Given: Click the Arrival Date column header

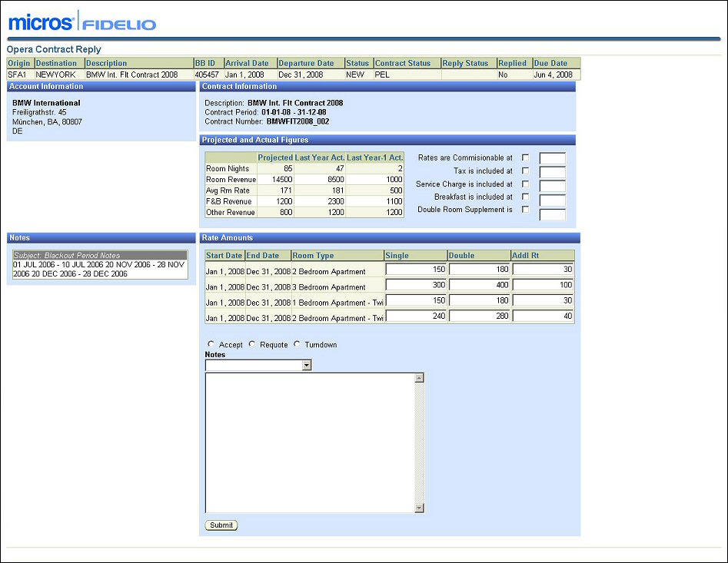Looking at the screenshot, I should click(247, 63).
